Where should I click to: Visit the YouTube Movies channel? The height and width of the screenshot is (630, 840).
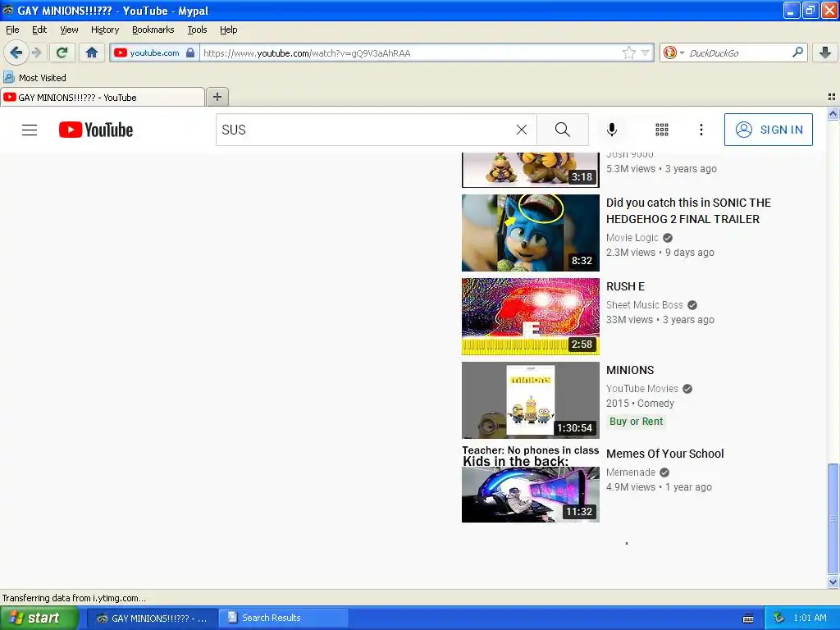tap(641, 388)
